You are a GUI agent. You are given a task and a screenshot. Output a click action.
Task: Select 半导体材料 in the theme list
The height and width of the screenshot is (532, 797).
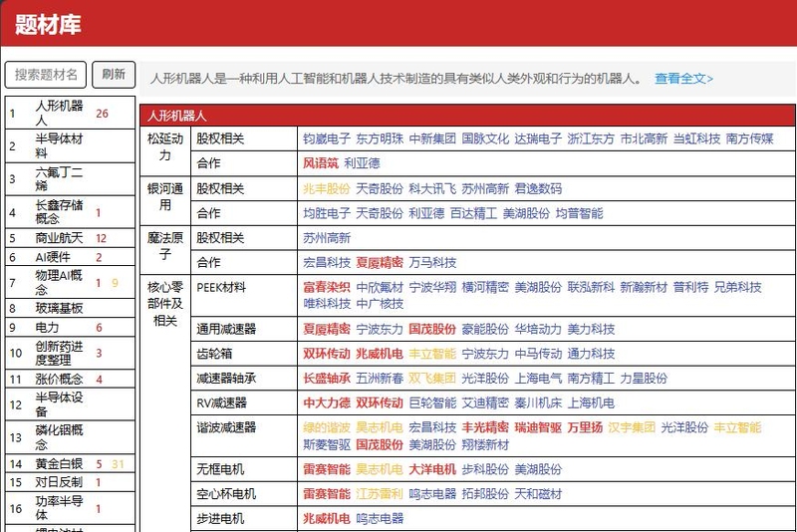click(x=70, y=145)
